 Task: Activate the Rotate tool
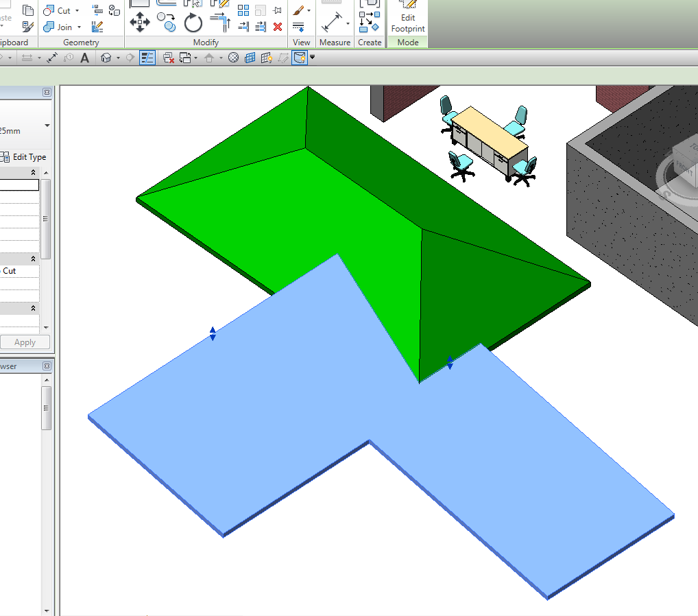pyautogui.click(x=193, y=23)
